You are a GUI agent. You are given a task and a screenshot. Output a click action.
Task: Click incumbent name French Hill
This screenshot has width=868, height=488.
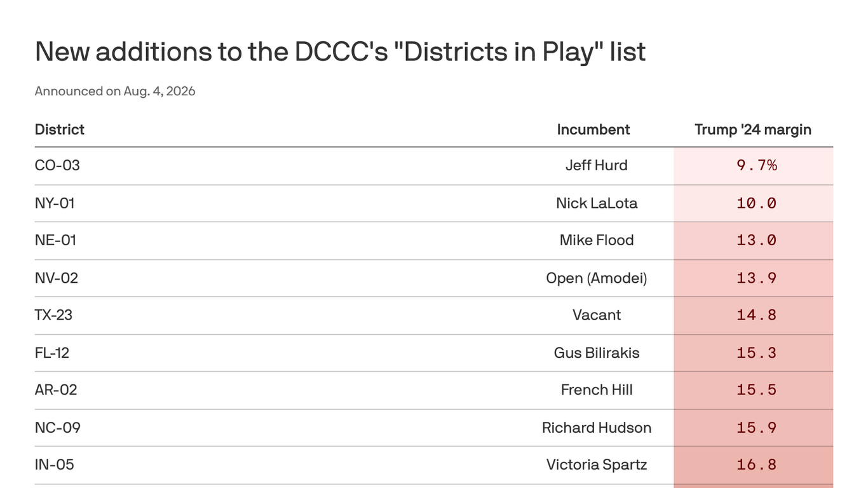point(597,390)
